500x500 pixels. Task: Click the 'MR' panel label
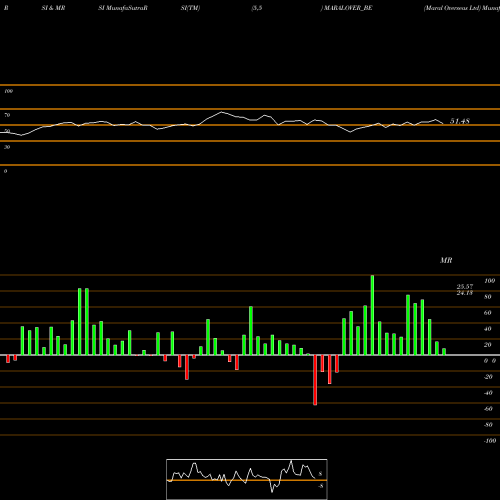tap(446, 260)
